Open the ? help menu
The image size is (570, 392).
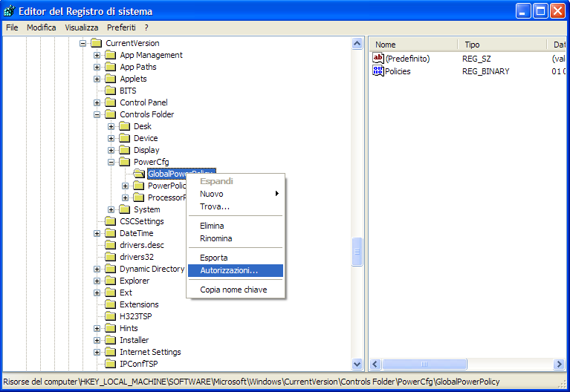tap(146, 27)
